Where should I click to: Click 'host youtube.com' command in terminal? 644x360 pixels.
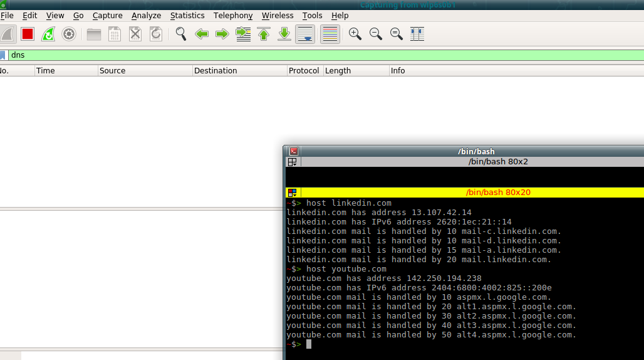click(346, 269)
